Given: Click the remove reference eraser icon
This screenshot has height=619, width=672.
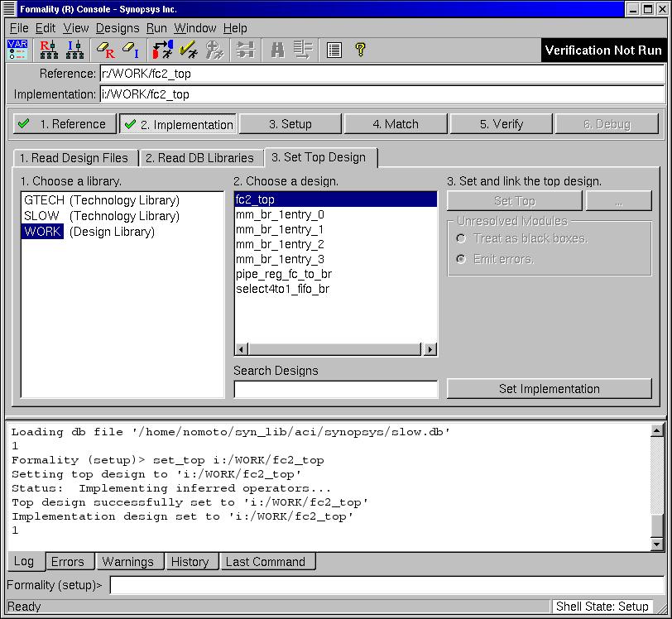Looking at the screenshot, I should coord(105,50).
